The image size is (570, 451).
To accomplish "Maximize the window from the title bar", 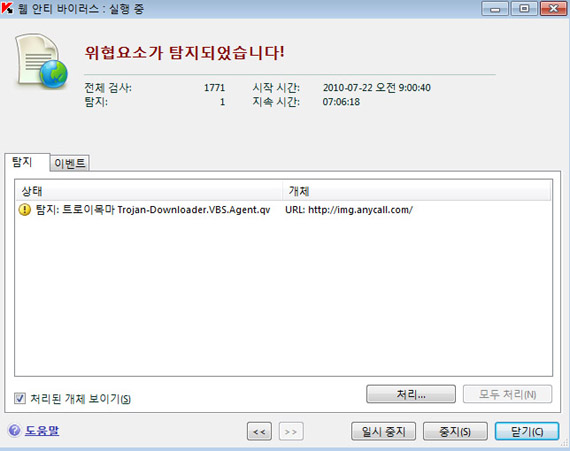I will coord(524,8).
